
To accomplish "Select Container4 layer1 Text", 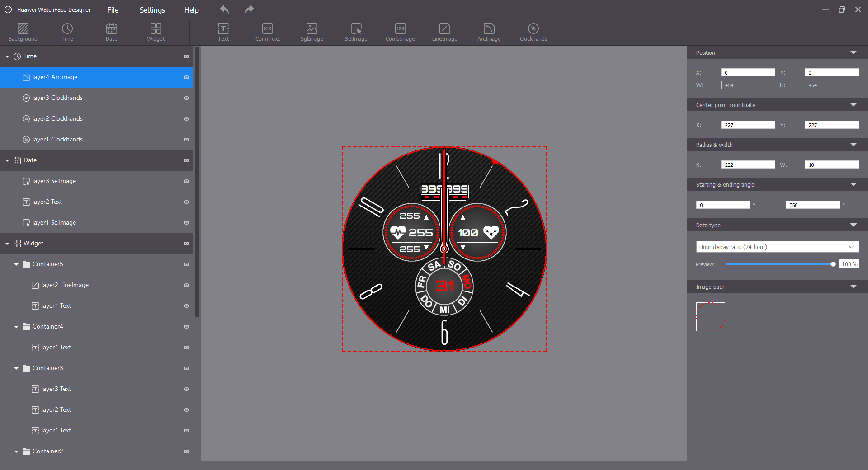I will [97, 348].
